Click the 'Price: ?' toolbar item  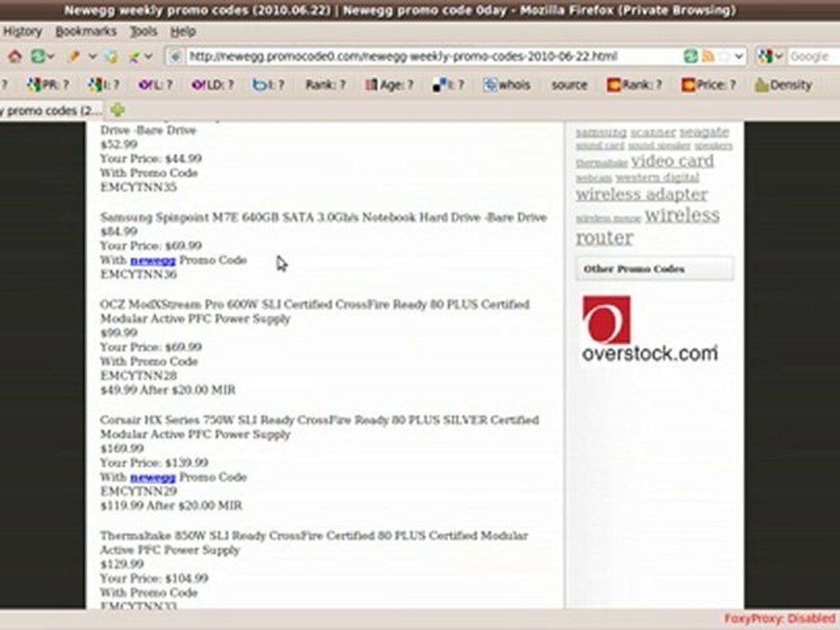(709, 85)
